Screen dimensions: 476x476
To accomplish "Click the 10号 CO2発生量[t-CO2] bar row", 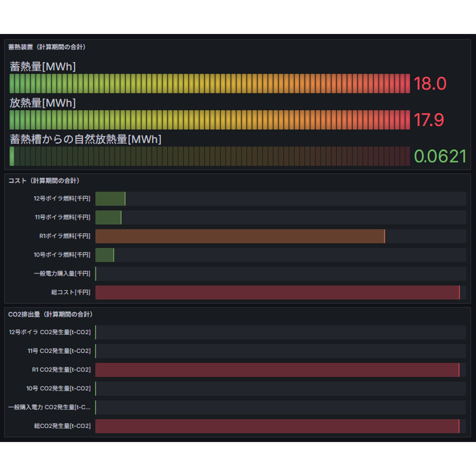I will (280, 389).
